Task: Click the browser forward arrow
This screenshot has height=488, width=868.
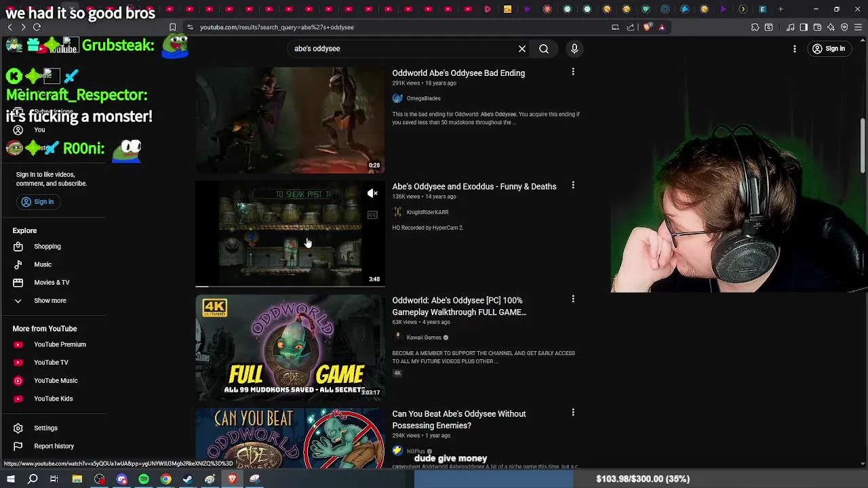Action: tap(23, 27)
